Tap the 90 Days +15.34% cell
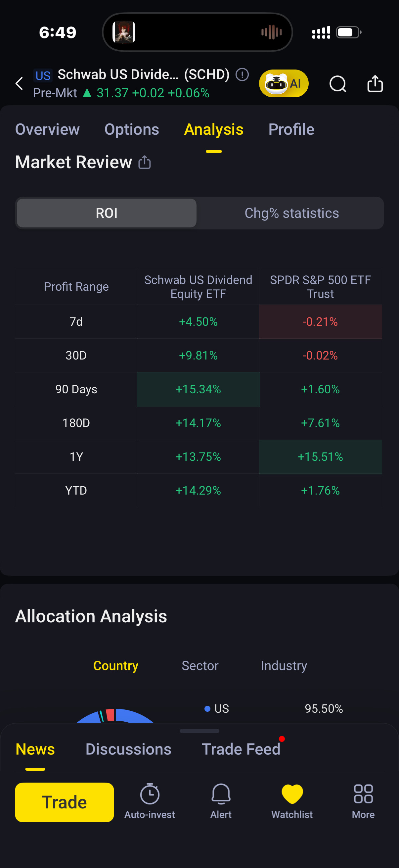Viewport: 399px width, 868px height. pos(198,389)
